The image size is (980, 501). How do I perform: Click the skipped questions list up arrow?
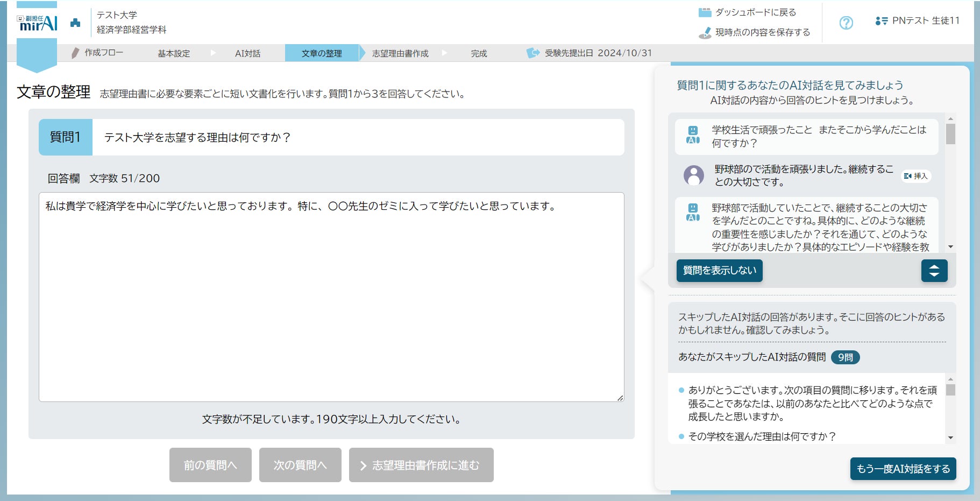pos(950,379)
